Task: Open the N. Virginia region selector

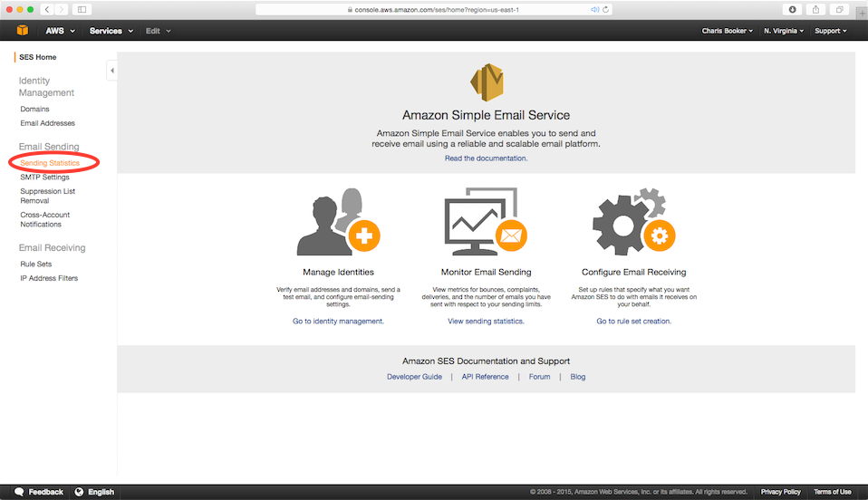Action: [x=784, y=31]
